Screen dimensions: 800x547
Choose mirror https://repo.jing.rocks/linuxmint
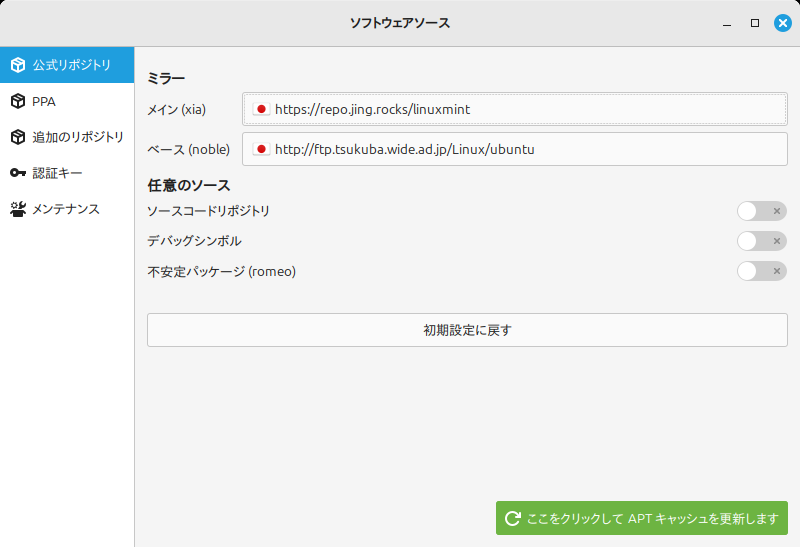coord(515,109)
